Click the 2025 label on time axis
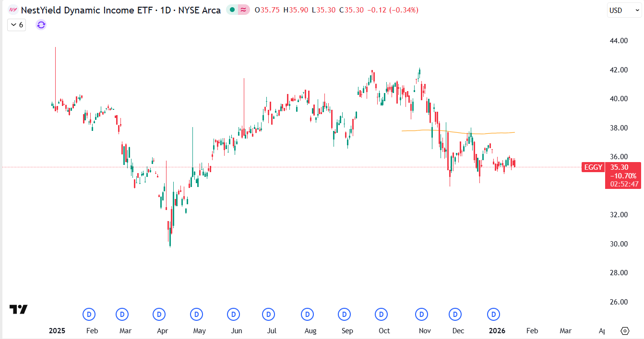 pyautogui.click(x=57, y=331)
